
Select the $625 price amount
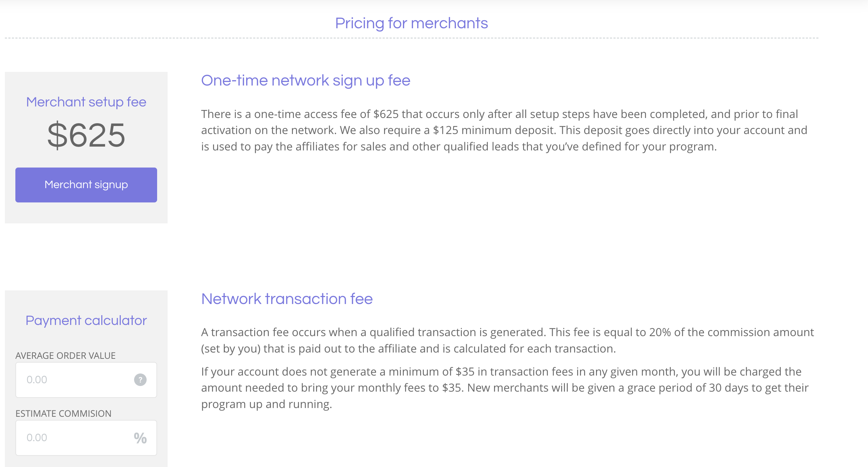[x=86, y=135]
